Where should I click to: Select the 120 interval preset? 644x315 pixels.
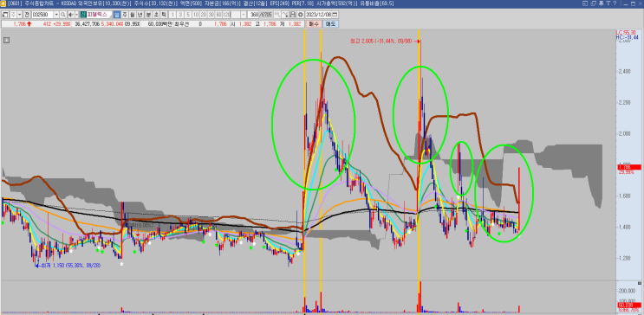[x=226, y=15]
